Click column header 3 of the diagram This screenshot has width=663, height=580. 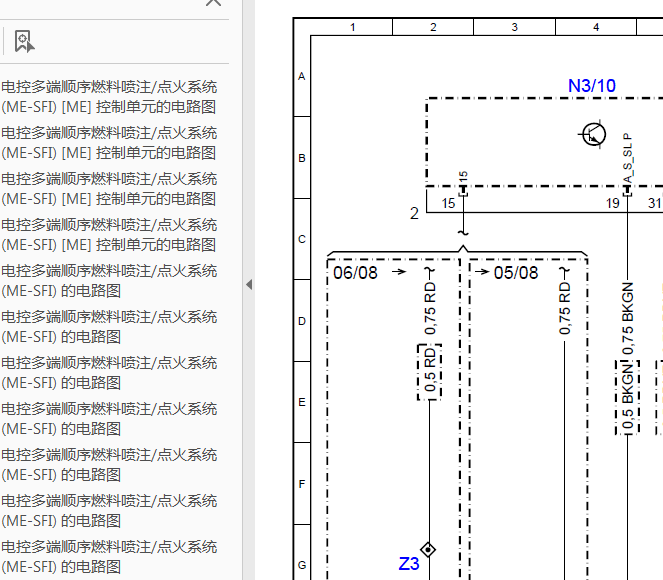click(x=515, y=27)
